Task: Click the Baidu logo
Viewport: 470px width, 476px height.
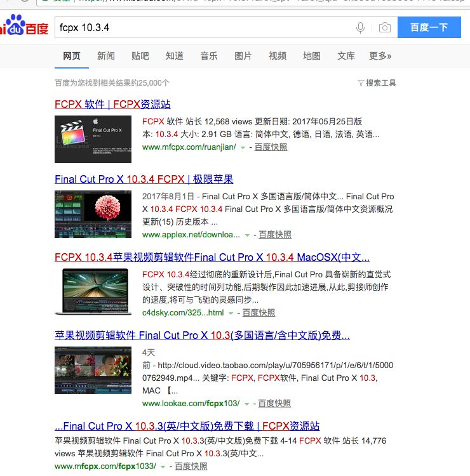Action: (x=23, y=25)
